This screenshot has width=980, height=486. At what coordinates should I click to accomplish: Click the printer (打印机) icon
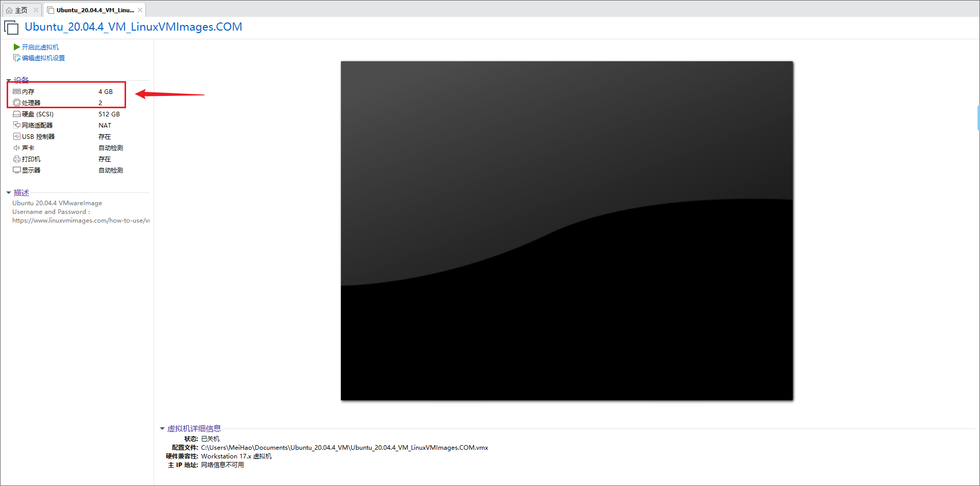coord(16,159)
